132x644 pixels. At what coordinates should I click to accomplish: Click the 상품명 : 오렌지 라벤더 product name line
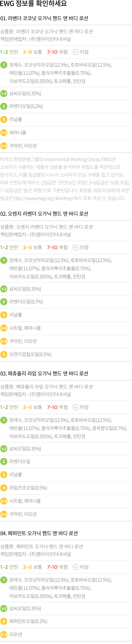[47, 227]
